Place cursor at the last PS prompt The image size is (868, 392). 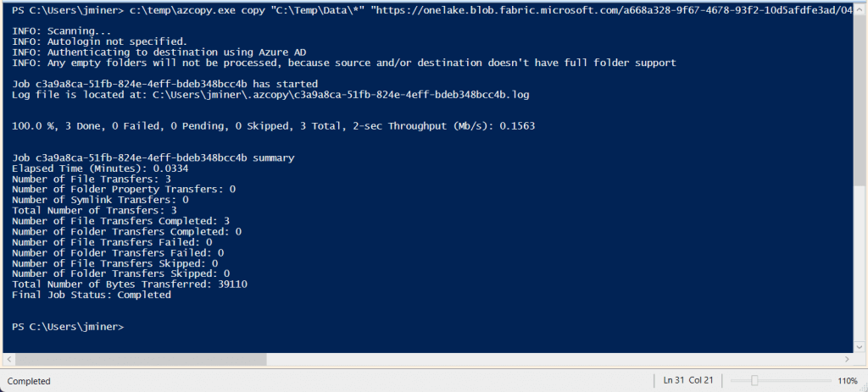pos(125,326)
